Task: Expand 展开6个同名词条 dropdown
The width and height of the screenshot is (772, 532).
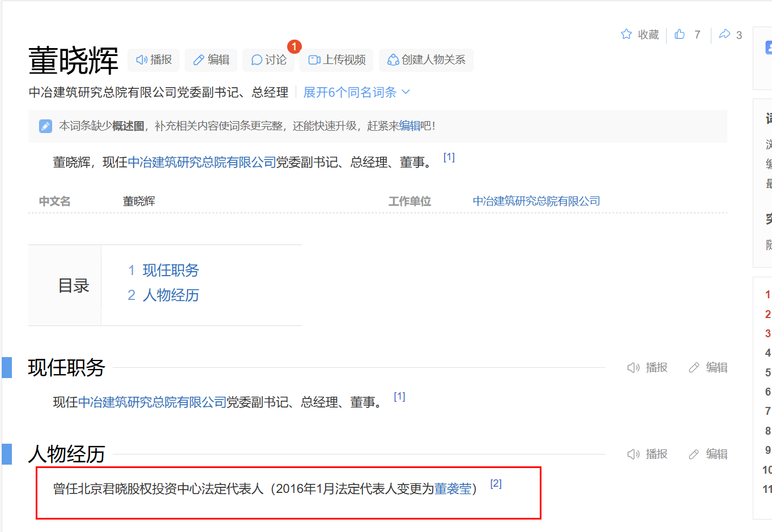Action: pos(356,92)
